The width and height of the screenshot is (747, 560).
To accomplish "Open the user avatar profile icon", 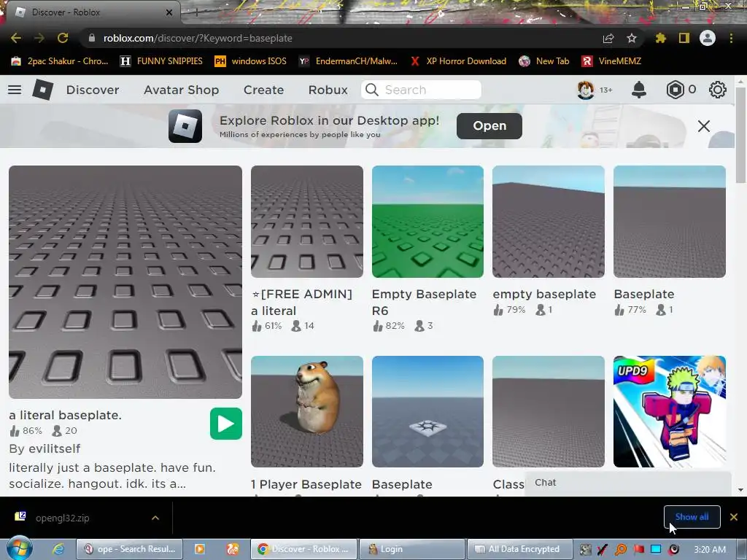I will (x=586, y=90).
